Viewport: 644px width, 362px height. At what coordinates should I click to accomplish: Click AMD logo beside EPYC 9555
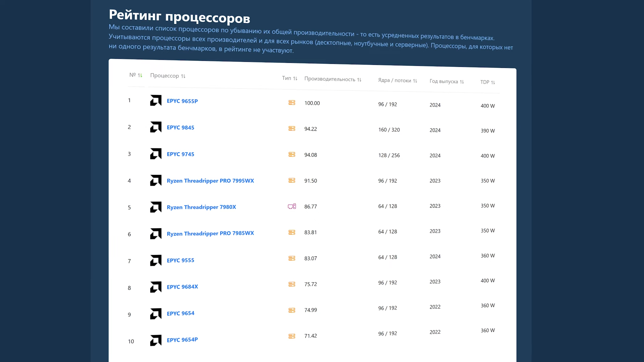(x=156, y=260)
